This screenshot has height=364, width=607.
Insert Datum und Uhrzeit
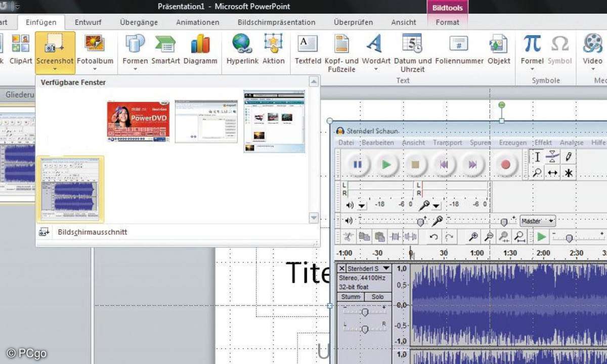pos(413,54)
